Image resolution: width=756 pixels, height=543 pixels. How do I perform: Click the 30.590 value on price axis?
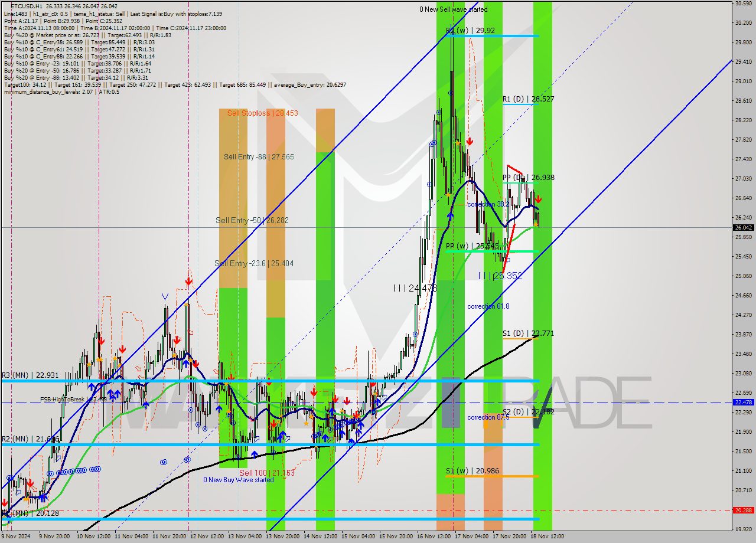coord(742,4)
